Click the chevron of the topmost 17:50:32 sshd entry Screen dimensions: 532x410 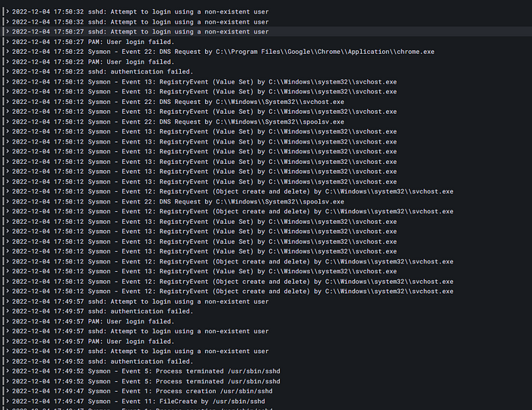click(x=8, y=11)
